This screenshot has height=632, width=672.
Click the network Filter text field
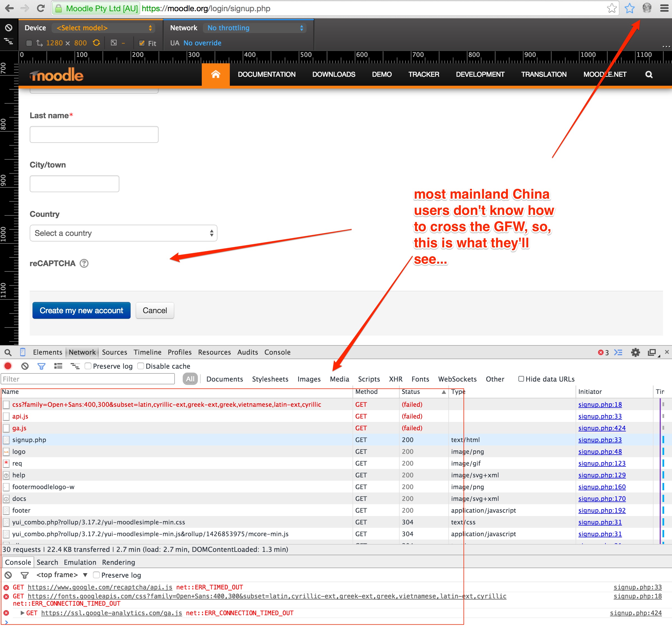(88, 379)
